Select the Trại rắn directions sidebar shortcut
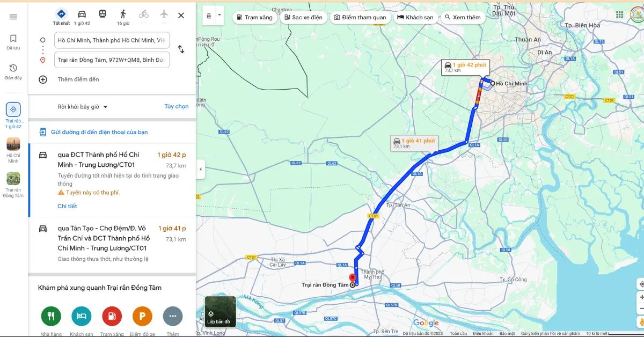The width and height of the screenshot is (644, 337). coord(13,115)
